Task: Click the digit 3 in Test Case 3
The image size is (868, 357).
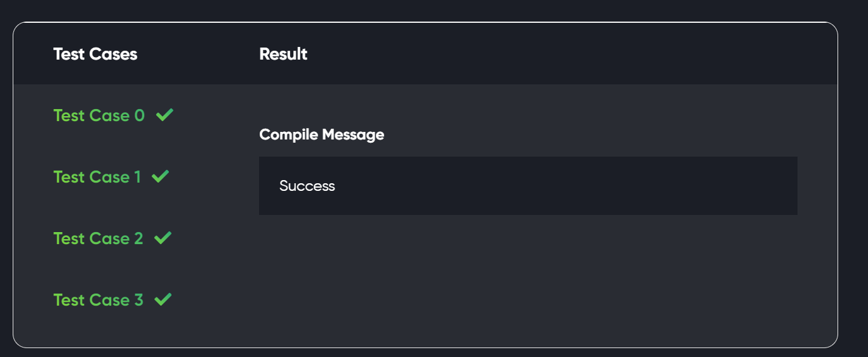Action: coord(138,300)
